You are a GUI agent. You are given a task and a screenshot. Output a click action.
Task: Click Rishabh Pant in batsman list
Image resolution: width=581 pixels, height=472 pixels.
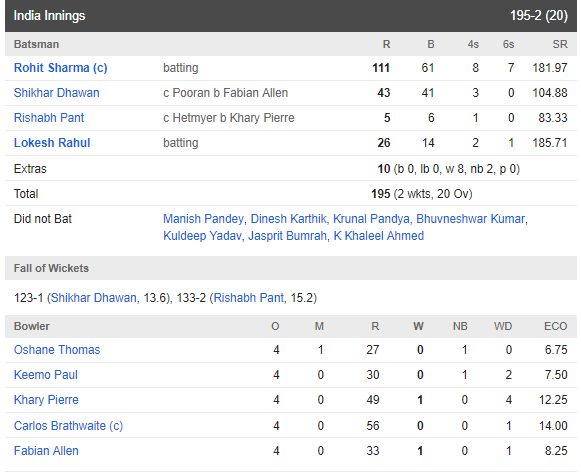49,118
